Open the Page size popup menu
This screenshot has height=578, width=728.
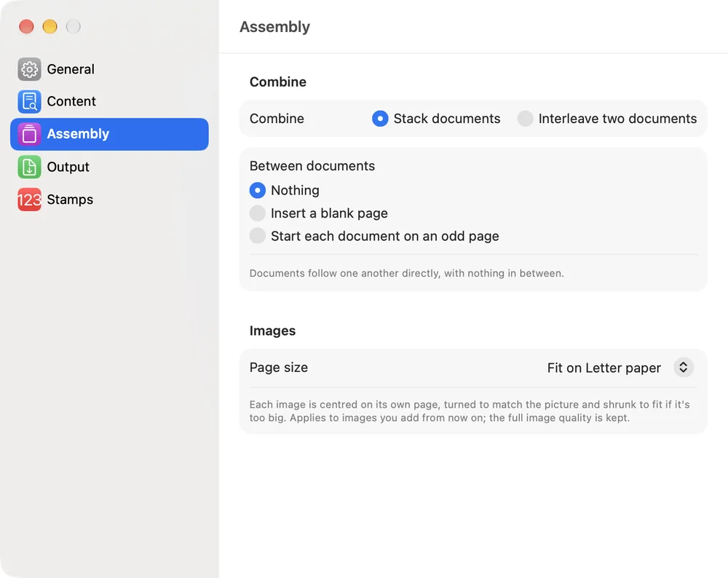click(620, 368)
